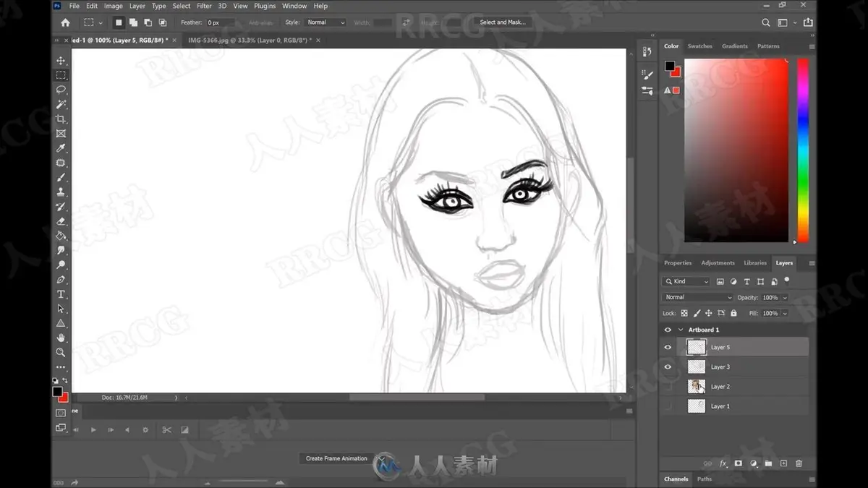Switch to the IMG-5366.jpg document tab

[x=250, y=40]
